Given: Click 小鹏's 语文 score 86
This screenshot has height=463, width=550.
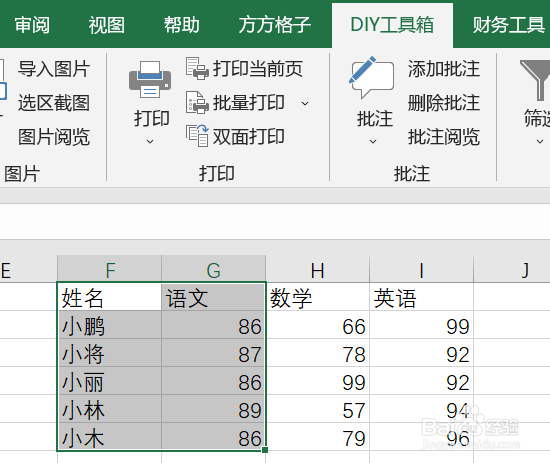Looking at the screenshot, I should 213,325.
